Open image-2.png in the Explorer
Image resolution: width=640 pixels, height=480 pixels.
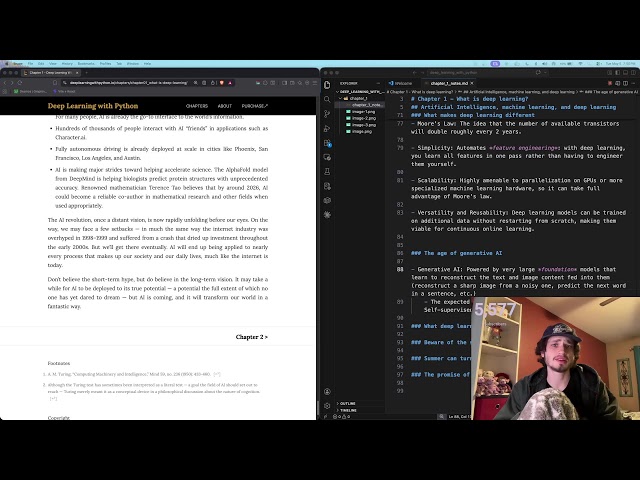click(364, 118)
